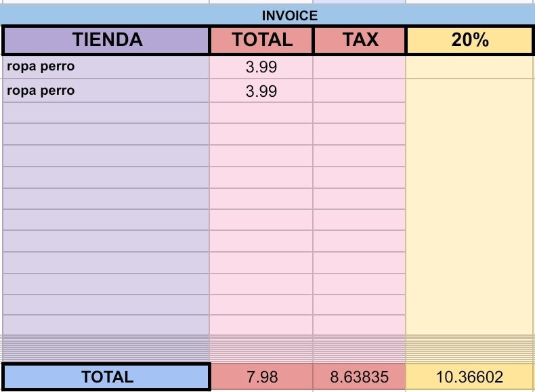Select the second ropa perro cell
The width and height of the screenshot is (535, 392).
point(107,91)
